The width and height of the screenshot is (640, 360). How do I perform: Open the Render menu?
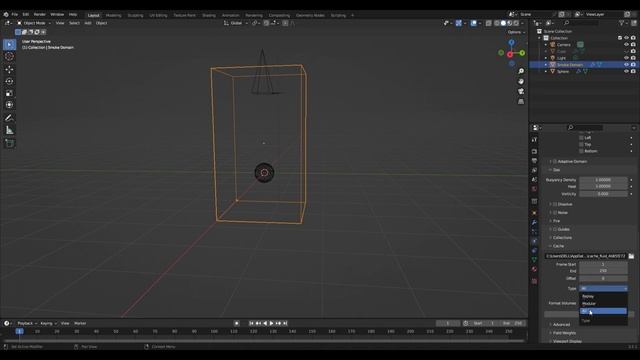tap(40, 14)
